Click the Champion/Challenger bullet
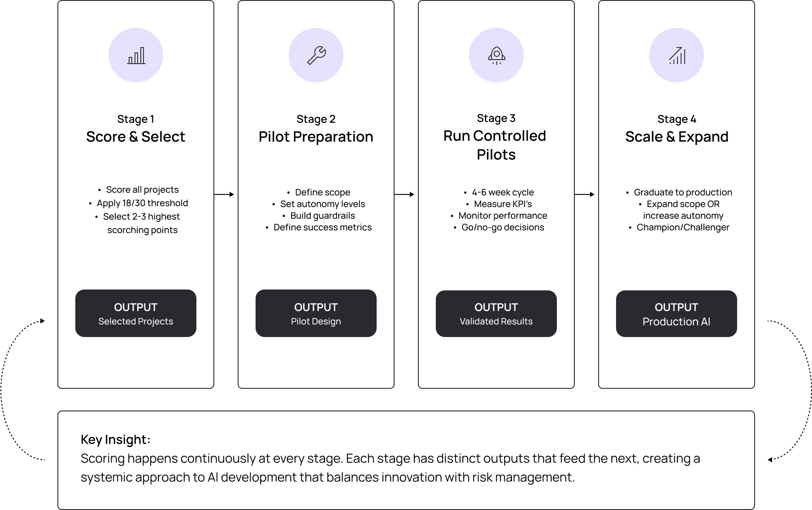812x510 pixels. (682, 227)
